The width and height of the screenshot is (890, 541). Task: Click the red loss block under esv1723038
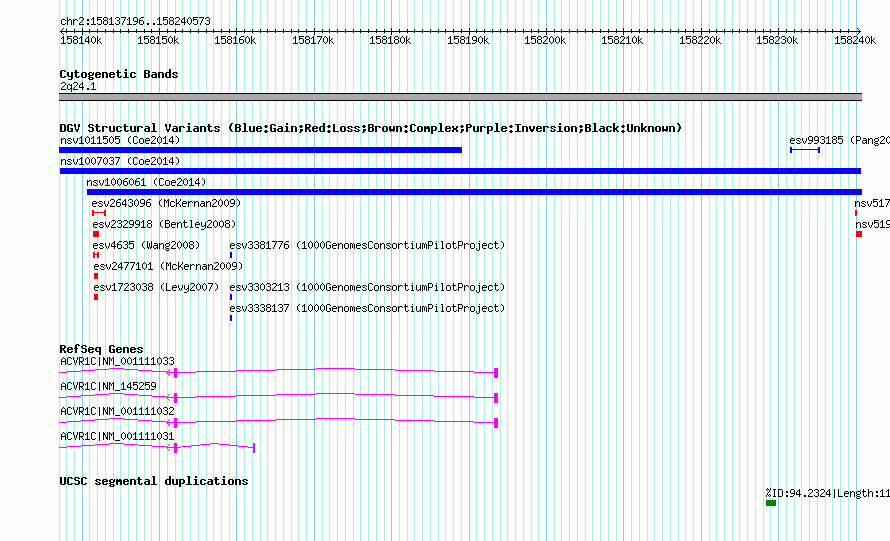point(96,297)
